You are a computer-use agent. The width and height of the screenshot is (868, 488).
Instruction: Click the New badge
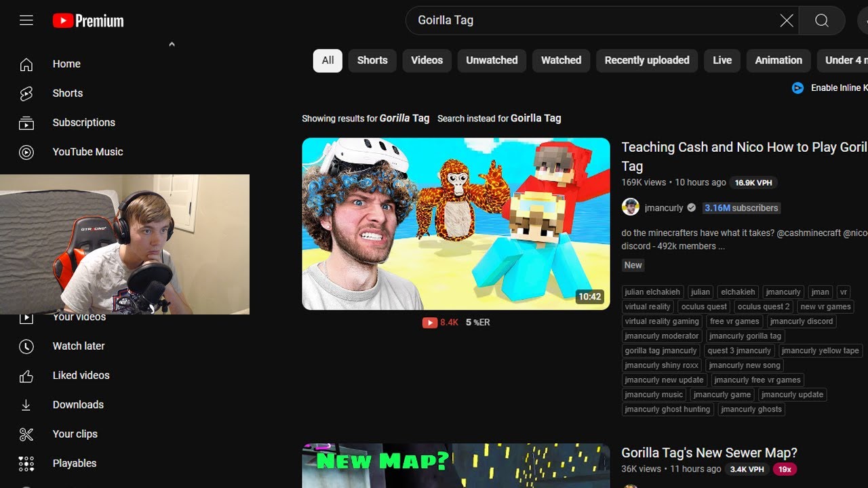(x=633, y=265)
